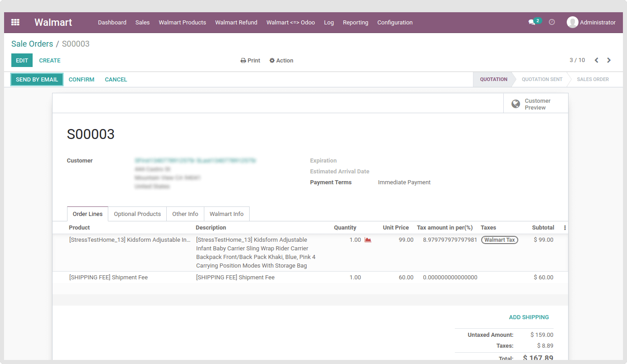Click the Quantity column header
This screenshot has height=364, width=627.
coord(345,228)
